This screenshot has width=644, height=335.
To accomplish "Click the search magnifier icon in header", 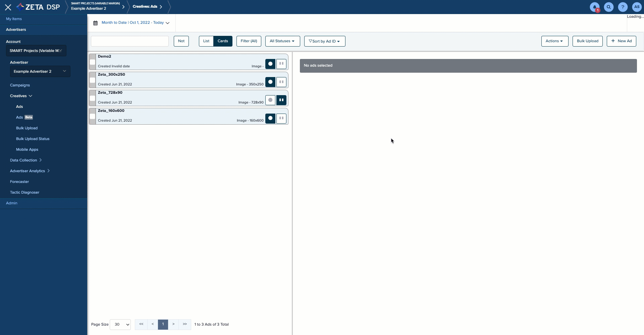I will click(x=608, y=7).
